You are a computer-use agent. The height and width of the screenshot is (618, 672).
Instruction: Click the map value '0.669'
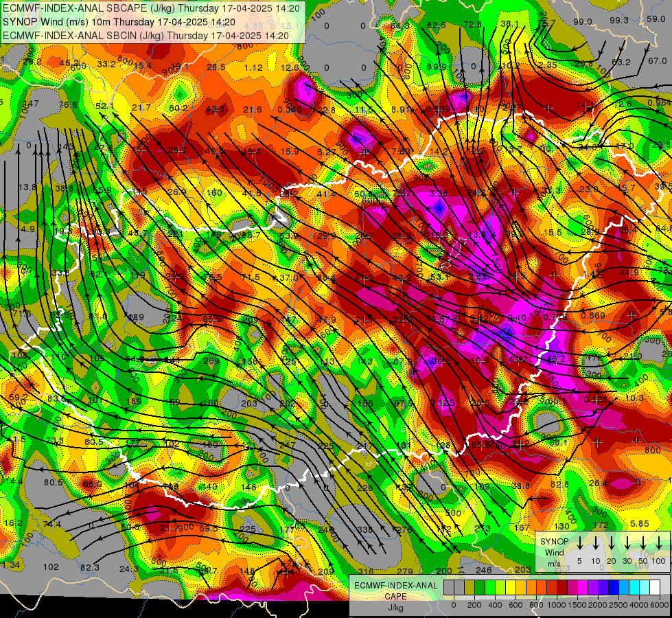click(593, 316)
